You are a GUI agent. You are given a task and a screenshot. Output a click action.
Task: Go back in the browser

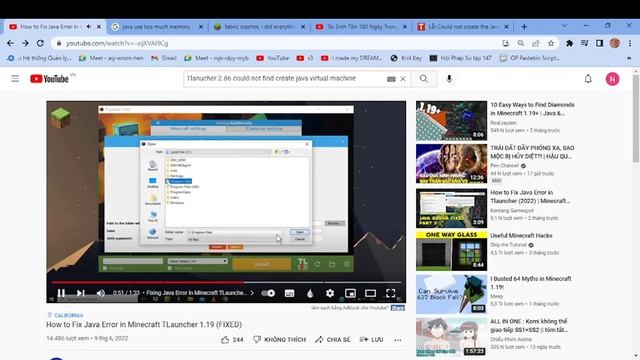10,43
